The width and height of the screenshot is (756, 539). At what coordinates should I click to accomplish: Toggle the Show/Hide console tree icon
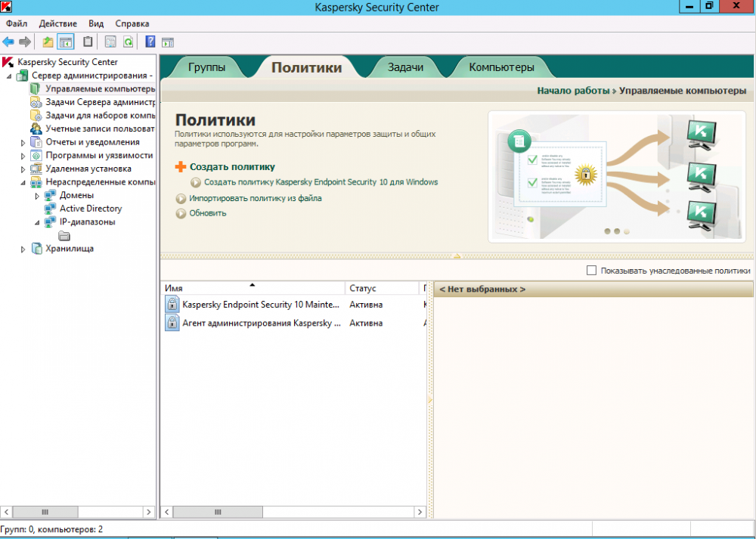pos(66,42)
